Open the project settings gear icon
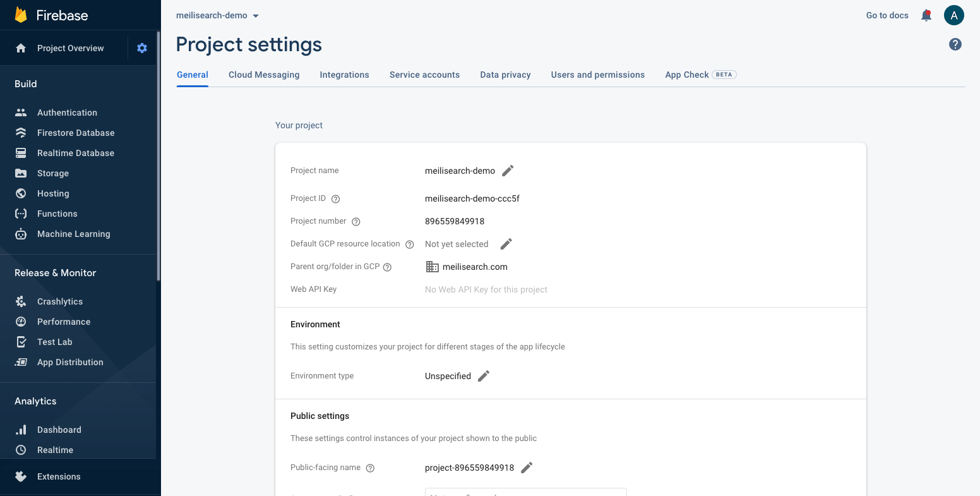Viewport: 980px width, 496px height. coord(142,48)
